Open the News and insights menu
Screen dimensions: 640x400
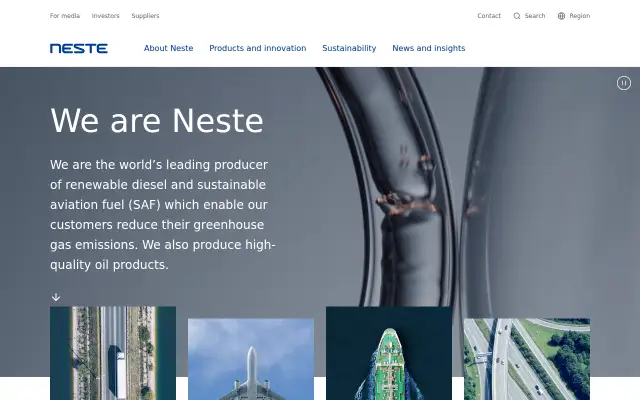coord(429,48)
